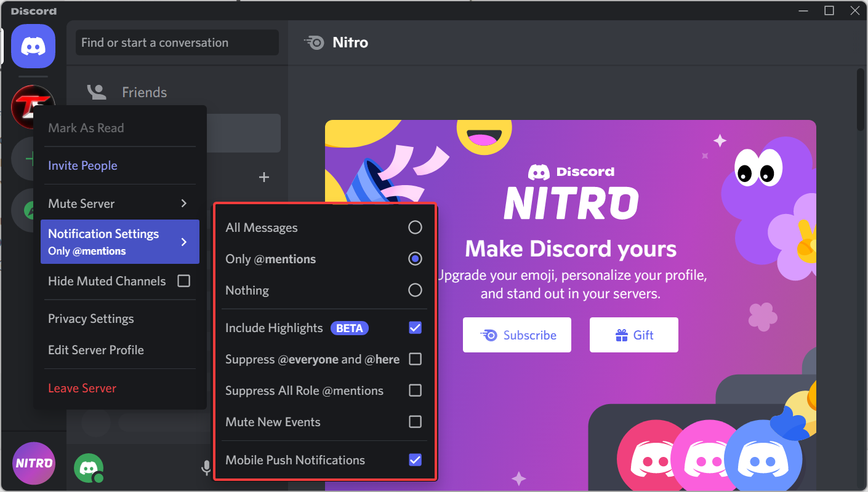The width and height of the screenshot is (868, 492).
Task: Click the Nitro page title text
Action: [x=350, y=42]
